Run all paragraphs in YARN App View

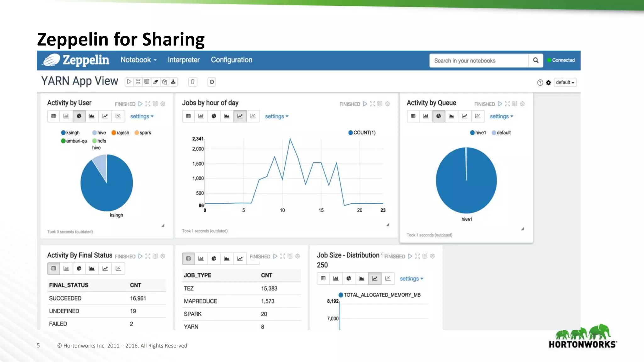[x=129, y=82]
